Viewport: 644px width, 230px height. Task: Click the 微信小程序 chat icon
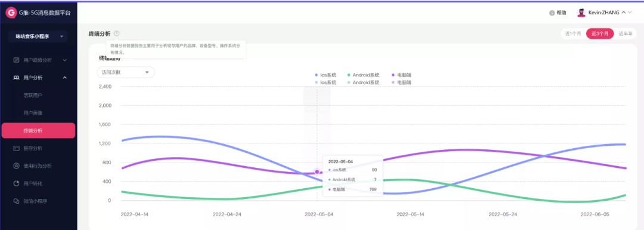[x=17, y=201]
